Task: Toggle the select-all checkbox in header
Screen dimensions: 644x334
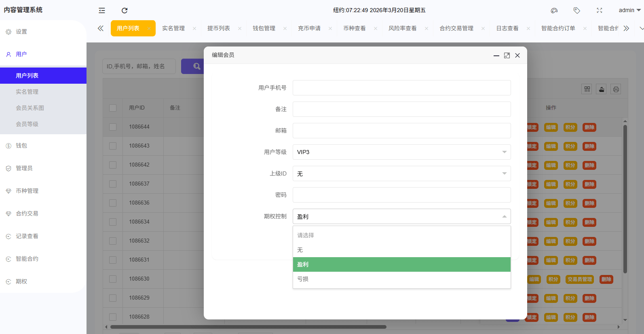Action: click(113, 108)
